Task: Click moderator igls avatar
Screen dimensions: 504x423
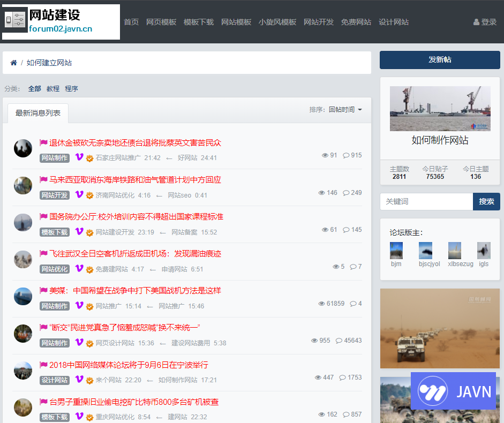Action: pos(484,251)
